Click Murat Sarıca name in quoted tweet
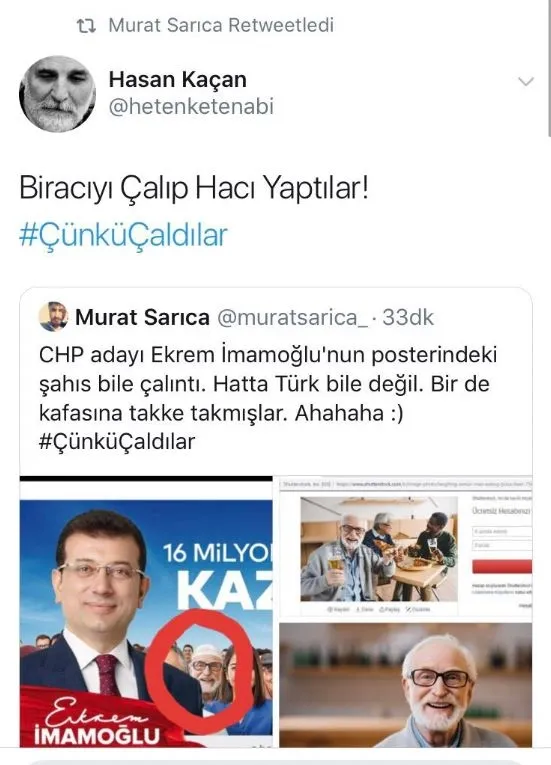Image resolution: width=551 pixels, height=765 pixels. (143, 317)
